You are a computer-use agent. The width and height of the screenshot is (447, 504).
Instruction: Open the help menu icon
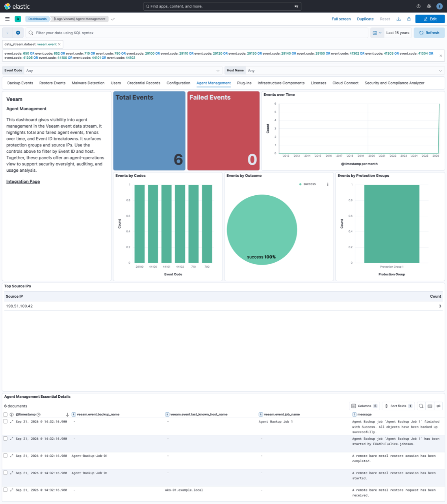coord(418,6)
